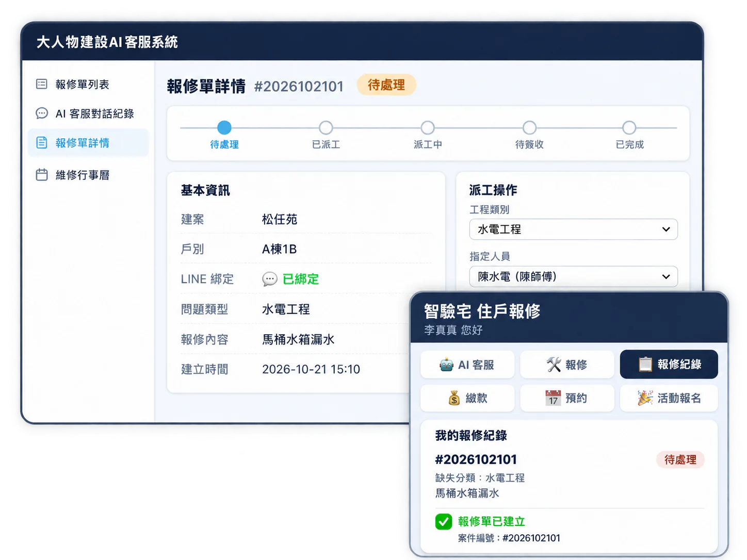The width and height of the screenshot is (747, 560).
Task: Click the 待簽收 progress step circle
Action: (529, 127)
